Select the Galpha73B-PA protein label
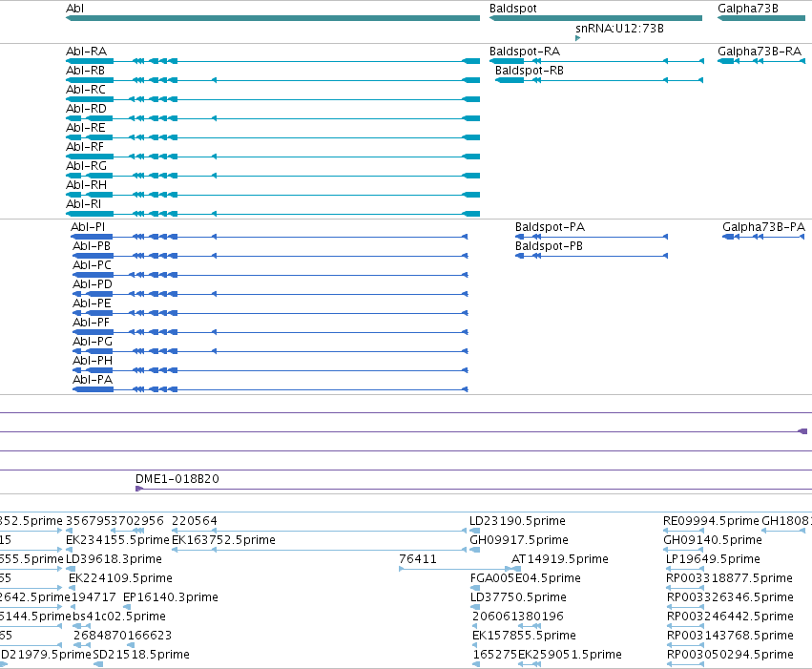The image size is (812, 669). click(x=764, y=227)
